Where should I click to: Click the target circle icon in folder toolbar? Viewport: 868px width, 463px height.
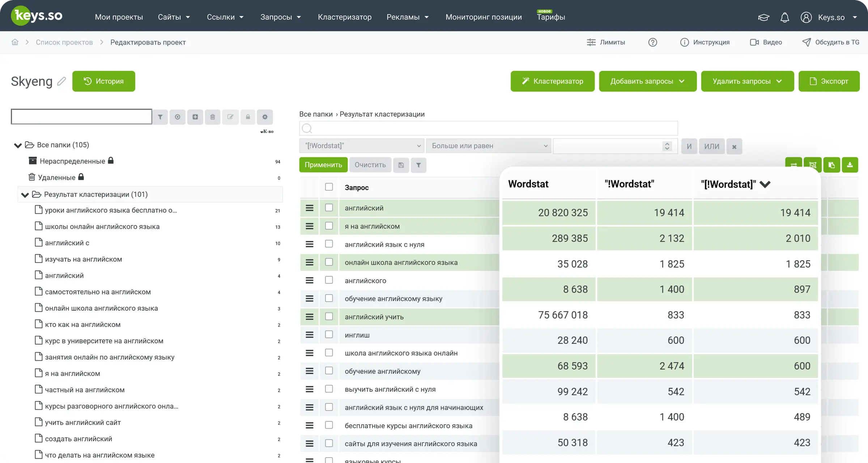click(178, 117)
